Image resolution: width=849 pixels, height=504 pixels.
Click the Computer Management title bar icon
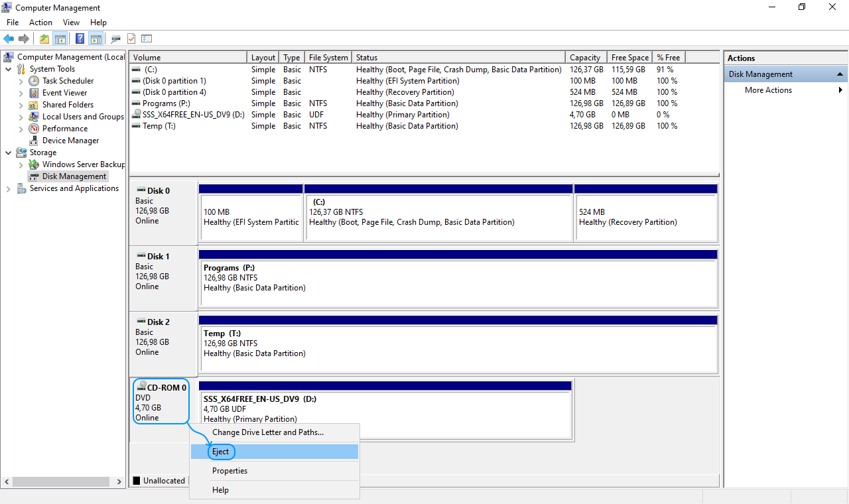(x=7, y=7)
